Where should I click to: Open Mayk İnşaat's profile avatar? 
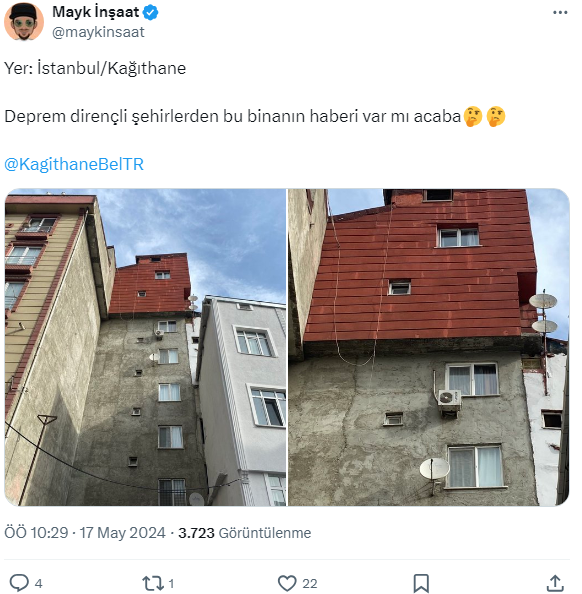23,22
